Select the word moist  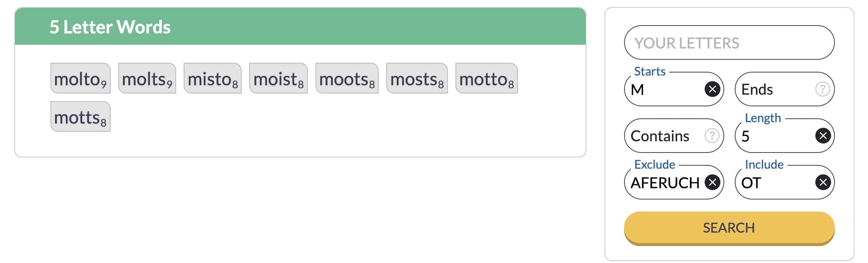coord(279,79)
